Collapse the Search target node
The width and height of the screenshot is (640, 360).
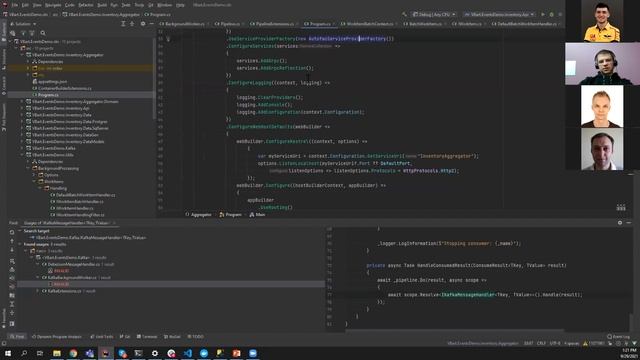(20, 231)
